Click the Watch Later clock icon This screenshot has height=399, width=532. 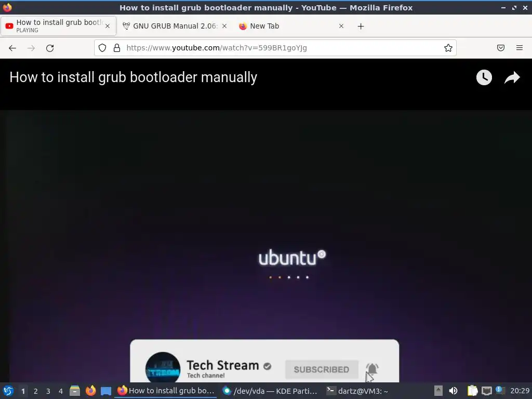tap(484, 77)
